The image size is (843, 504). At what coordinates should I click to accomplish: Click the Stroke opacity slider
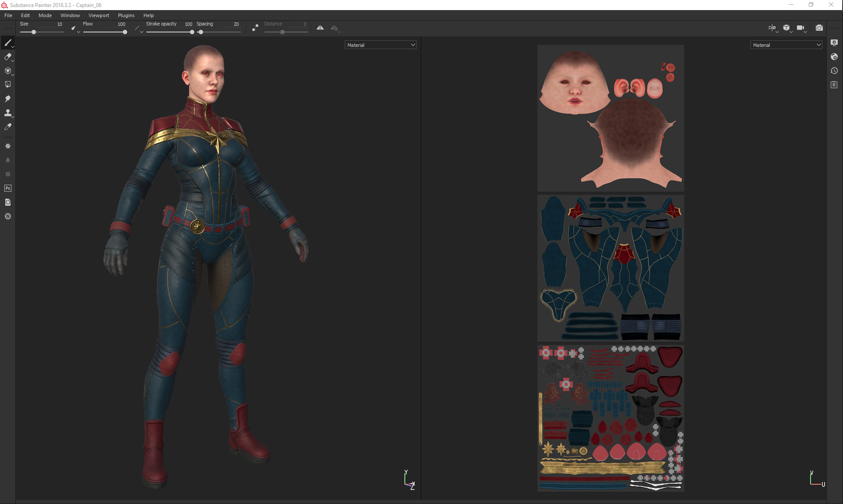[x=170, y=32]
